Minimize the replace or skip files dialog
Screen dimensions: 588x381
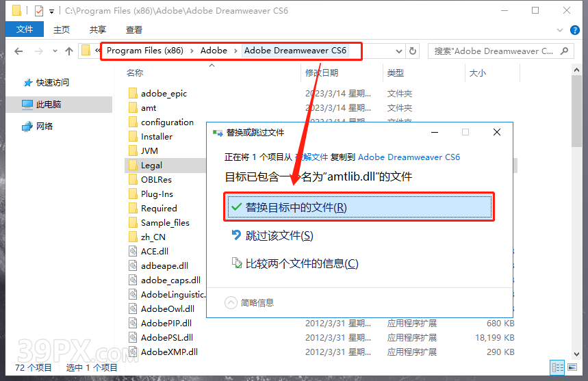[435, 132]
